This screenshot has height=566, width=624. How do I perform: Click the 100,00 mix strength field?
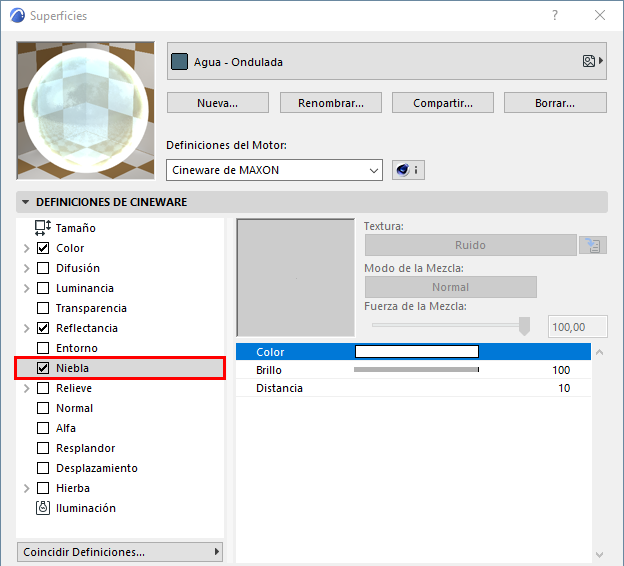(577, 327)
